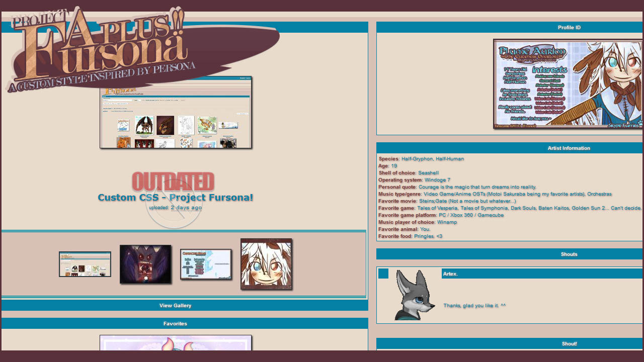Click the Project FA Plus Fursona logo
This screenshot has height=362, width=644.
point(143,49)
